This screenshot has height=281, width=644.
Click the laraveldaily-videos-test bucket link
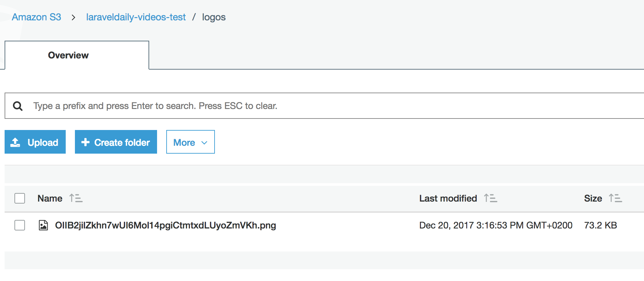click(x=136, y=17)
